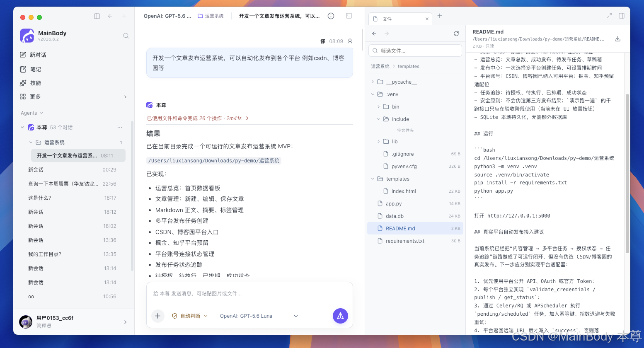Open the oo conversation from 10:56
The height and width of the screenshot is (348, 644).
72,296
